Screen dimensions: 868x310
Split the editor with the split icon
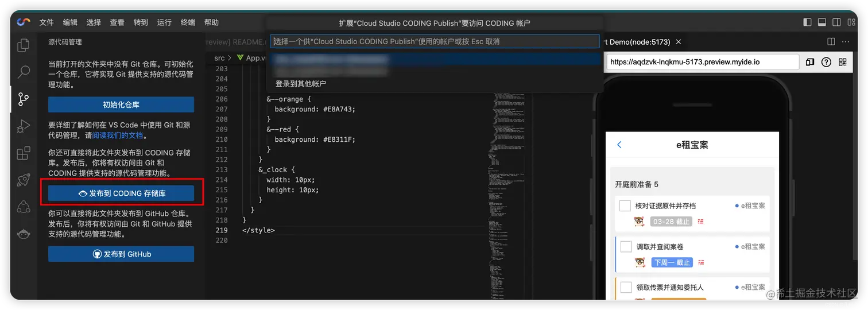coord(831,42)
